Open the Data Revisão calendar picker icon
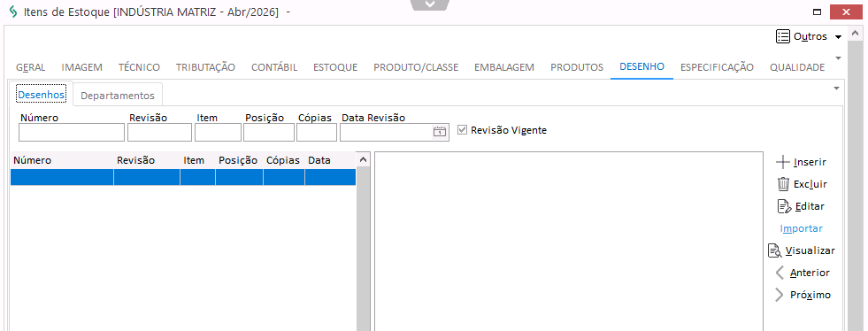This screenshot has width=868, height=331. coord(440,132)
